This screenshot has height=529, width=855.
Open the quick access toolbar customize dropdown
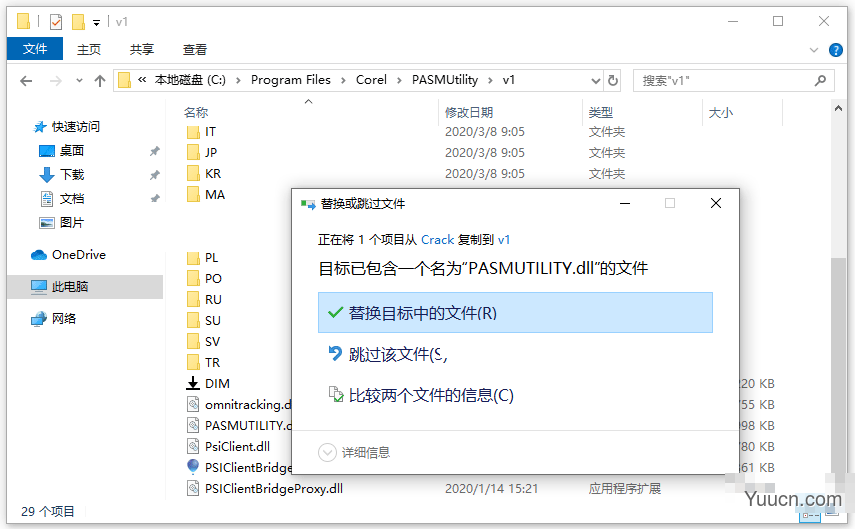[97, 22]
